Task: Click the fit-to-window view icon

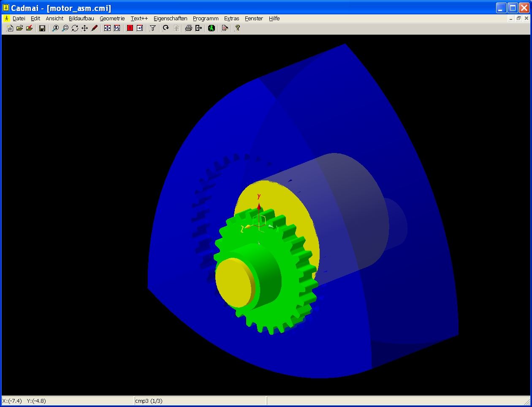Action: [x=107, y=28]
